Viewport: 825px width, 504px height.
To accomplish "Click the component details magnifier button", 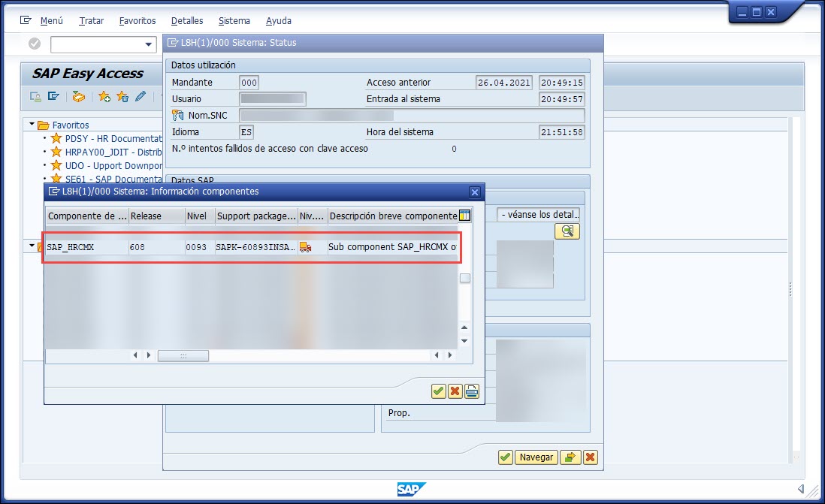I will (567, 232).
